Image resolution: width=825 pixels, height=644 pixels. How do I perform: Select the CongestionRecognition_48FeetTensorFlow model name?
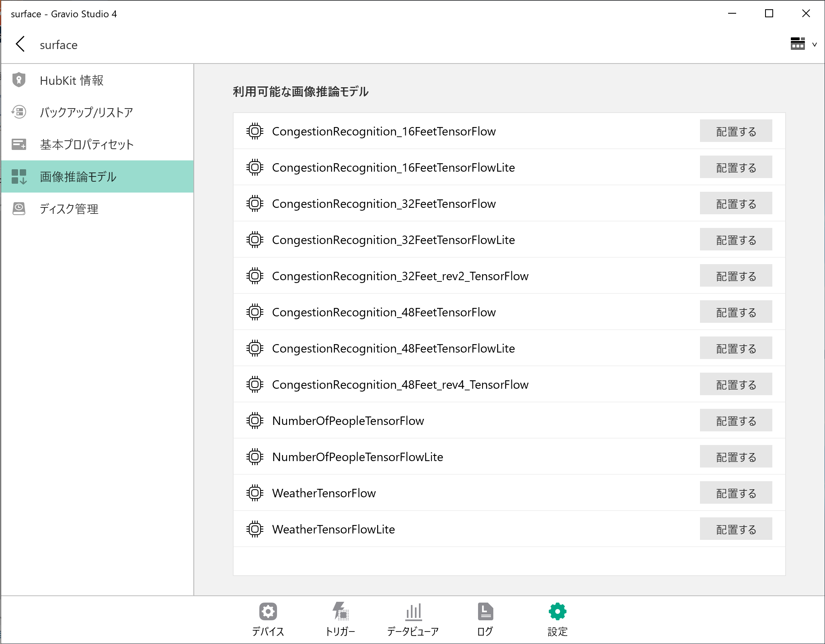(x=384, y=312)
